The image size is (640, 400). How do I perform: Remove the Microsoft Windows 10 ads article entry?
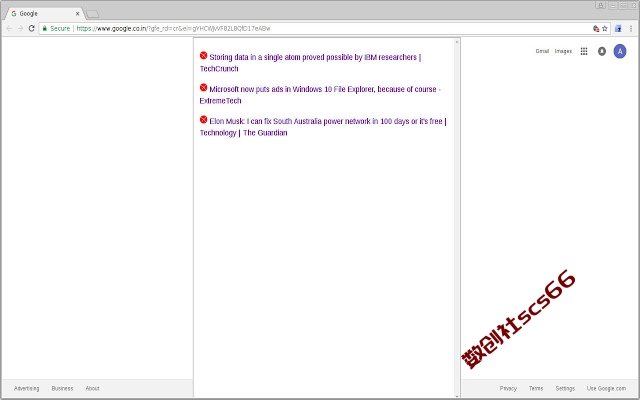coord(203,87)
